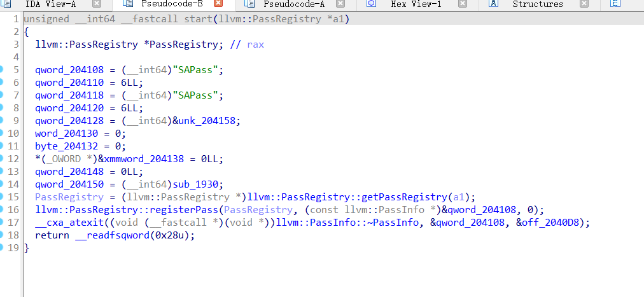Select the Pseudocode-B tab

(x=172, y=4)
